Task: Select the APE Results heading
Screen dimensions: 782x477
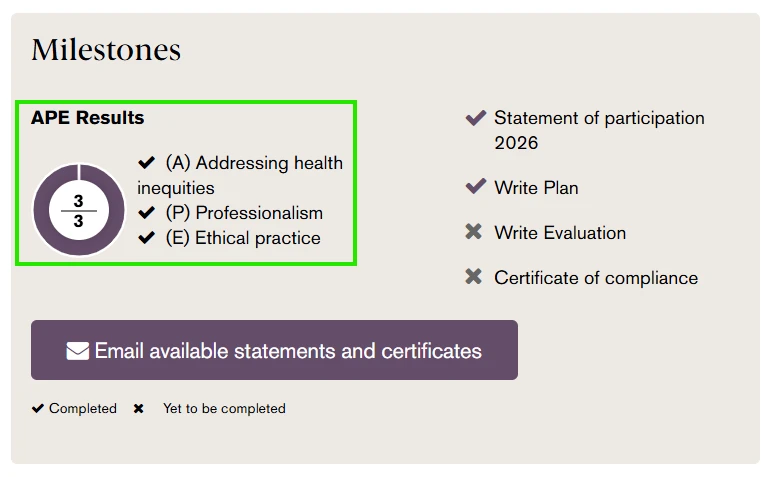Action: pos(87,117)
